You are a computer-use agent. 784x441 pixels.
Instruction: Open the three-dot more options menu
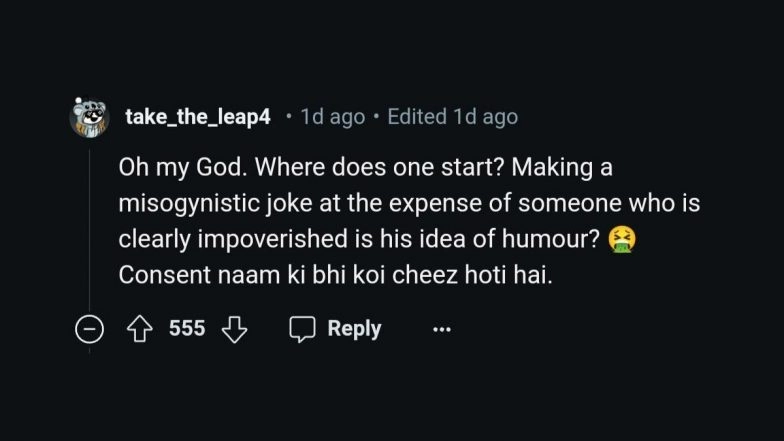pos(442,329)
